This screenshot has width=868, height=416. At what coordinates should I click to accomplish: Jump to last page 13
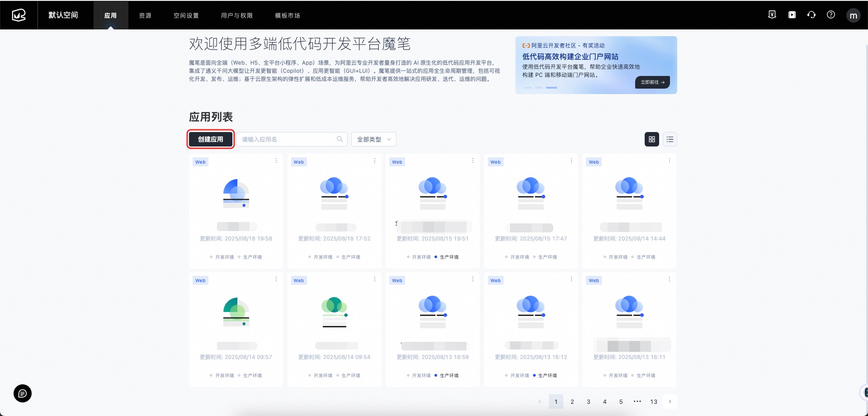pos(654,402)
